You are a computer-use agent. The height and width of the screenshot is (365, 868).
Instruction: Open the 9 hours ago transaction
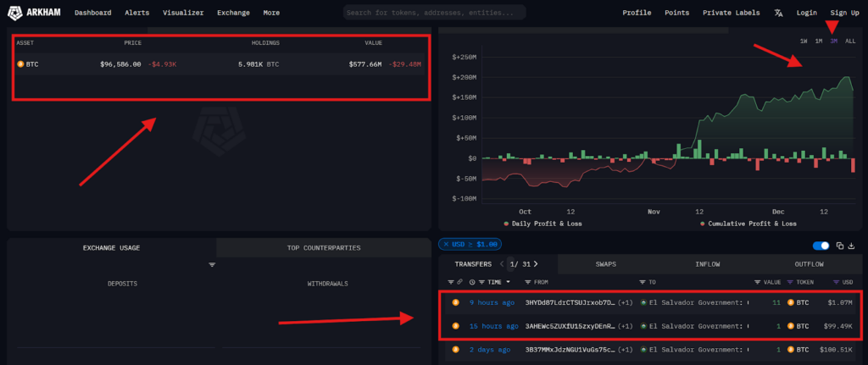(x=492, y=302)
